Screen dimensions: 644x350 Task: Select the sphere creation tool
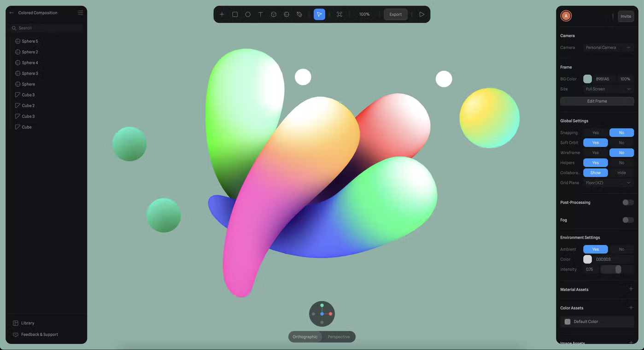coord(287,14)
